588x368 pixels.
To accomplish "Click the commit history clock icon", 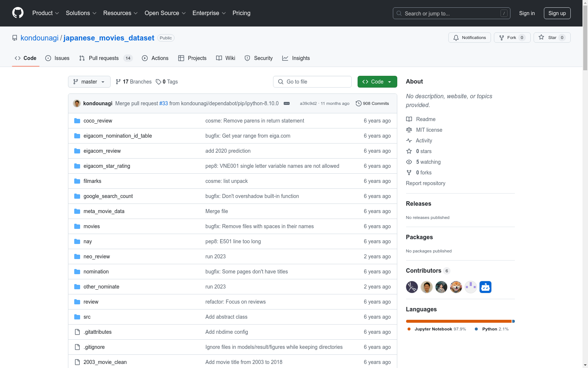I will pos(359,103).
